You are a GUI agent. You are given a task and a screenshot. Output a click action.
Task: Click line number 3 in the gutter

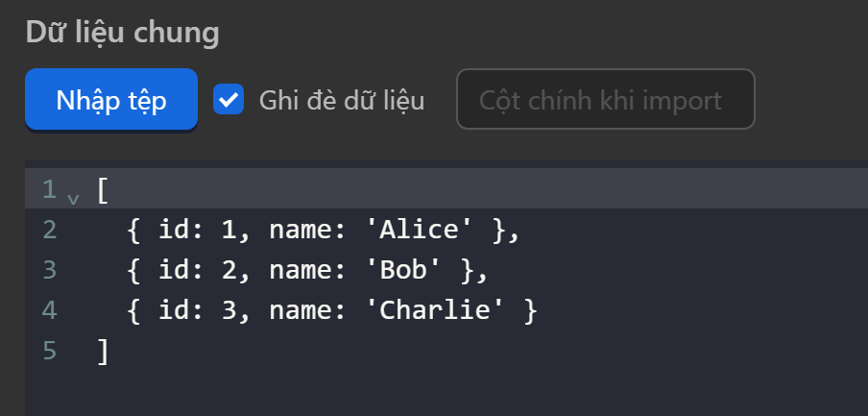click(49, 271)
